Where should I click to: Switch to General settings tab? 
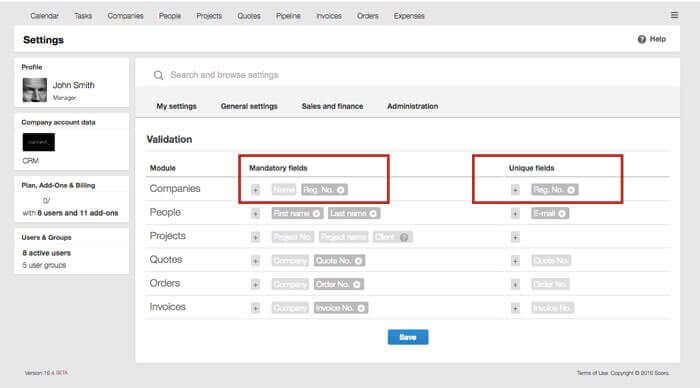pos(249,106)
